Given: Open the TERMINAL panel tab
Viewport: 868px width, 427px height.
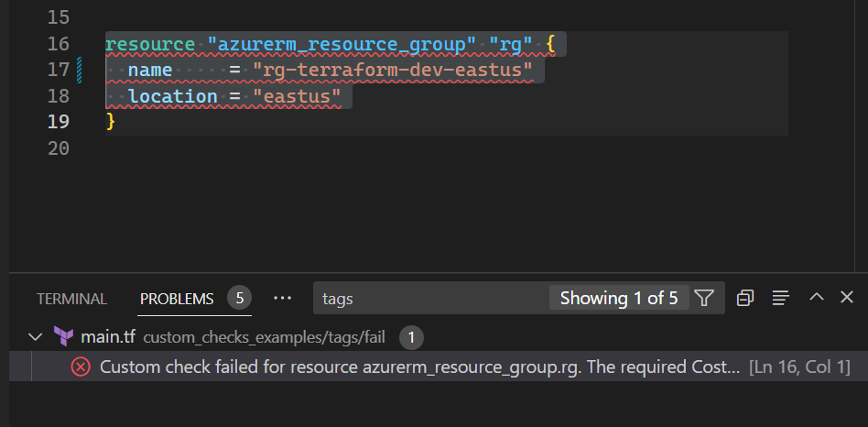Looking at the screenshot, I should tap(71, 299).
